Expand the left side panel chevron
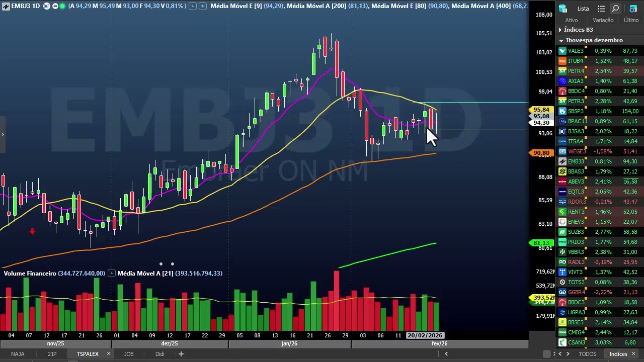This screenshot has width=644, height=362. click(3, 134)
